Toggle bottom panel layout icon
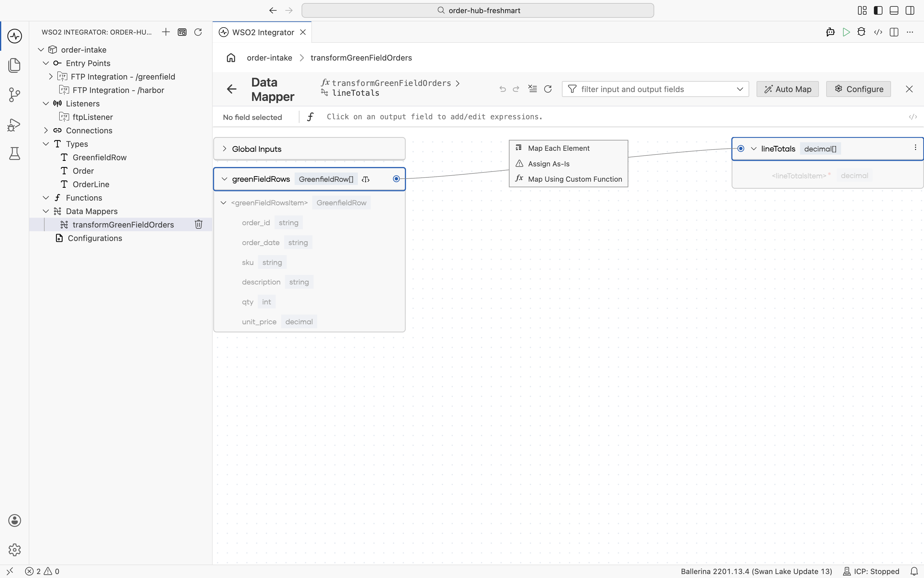 pyautogui.click(x=894, y=10)
